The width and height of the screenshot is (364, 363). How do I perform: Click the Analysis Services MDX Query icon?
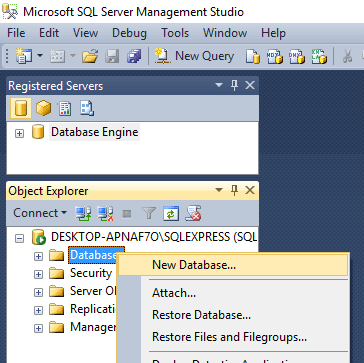[x=275, y=56]
